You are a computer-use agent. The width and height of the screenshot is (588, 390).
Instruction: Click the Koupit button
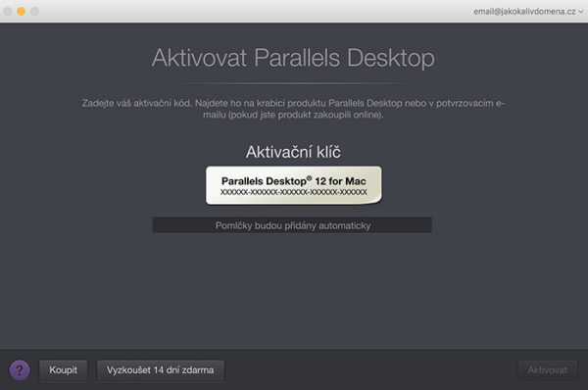pyautogui.click(x=64, y=370)
